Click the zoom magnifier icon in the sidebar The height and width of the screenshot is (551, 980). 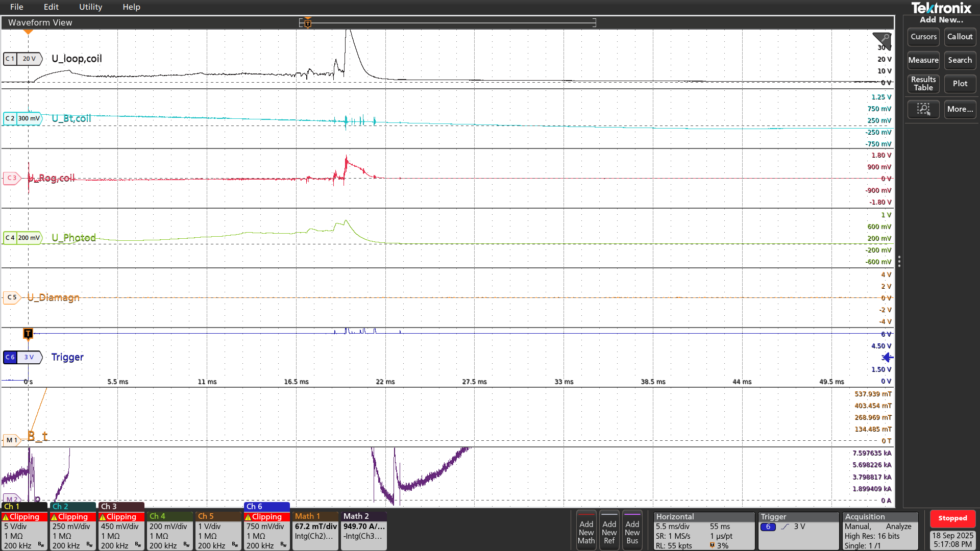pos(923,109)
